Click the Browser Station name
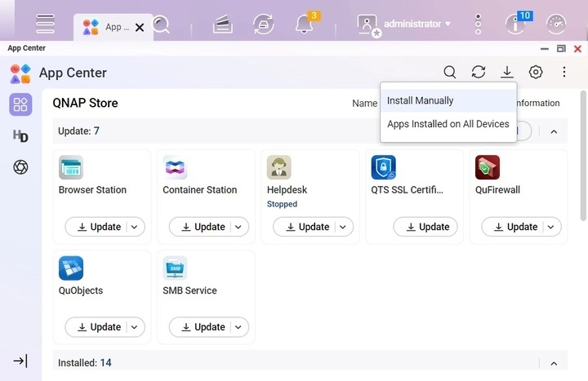 click(x=92, y=189)
